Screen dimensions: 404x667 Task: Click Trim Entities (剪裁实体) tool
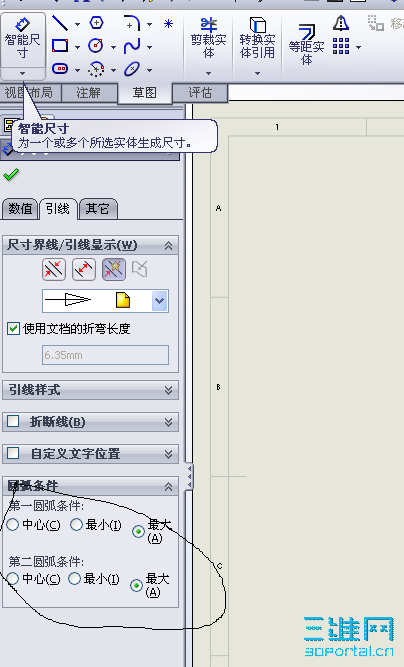point(208,38)
